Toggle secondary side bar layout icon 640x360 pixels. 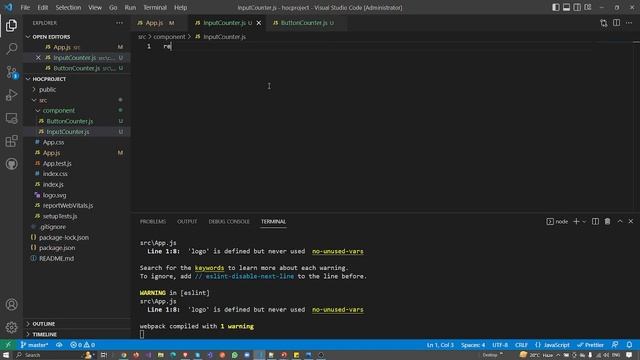577,7
